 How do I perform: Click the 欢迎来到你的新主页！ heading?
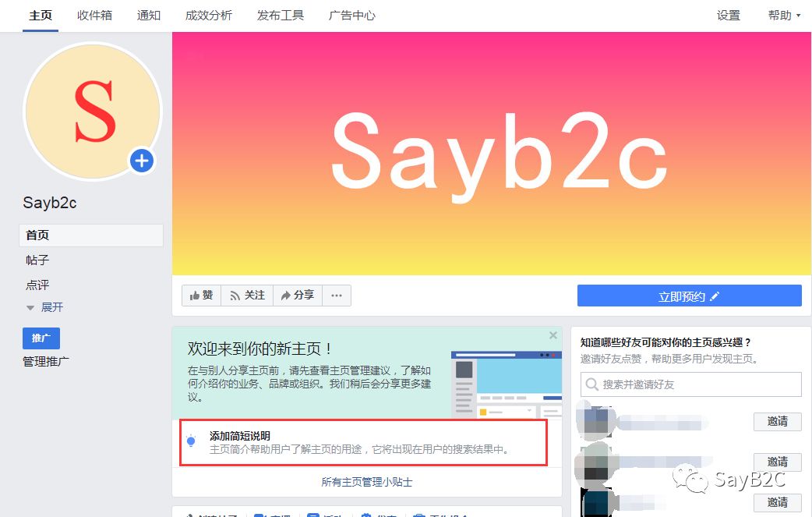coord(259,349)
